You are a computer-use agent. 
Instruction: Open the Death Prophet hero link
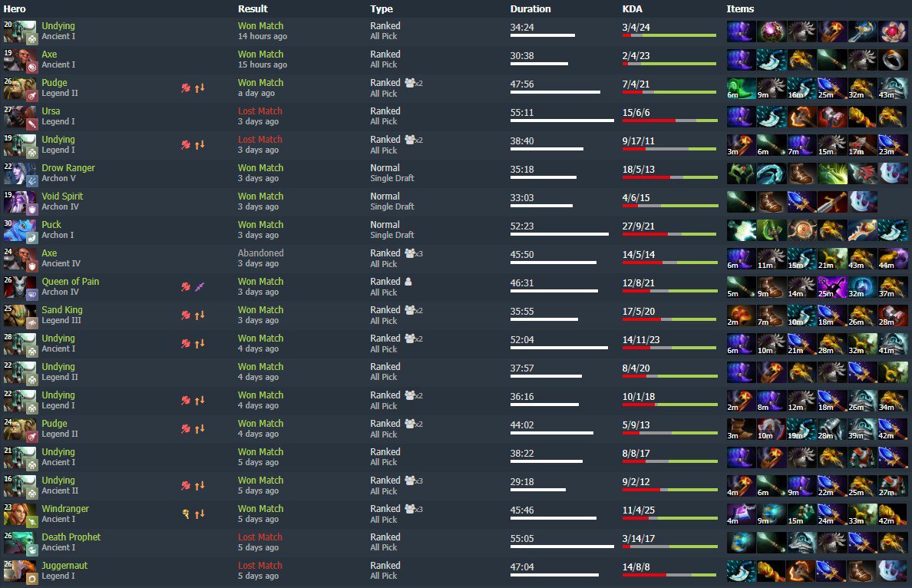[x=71, y=537]
